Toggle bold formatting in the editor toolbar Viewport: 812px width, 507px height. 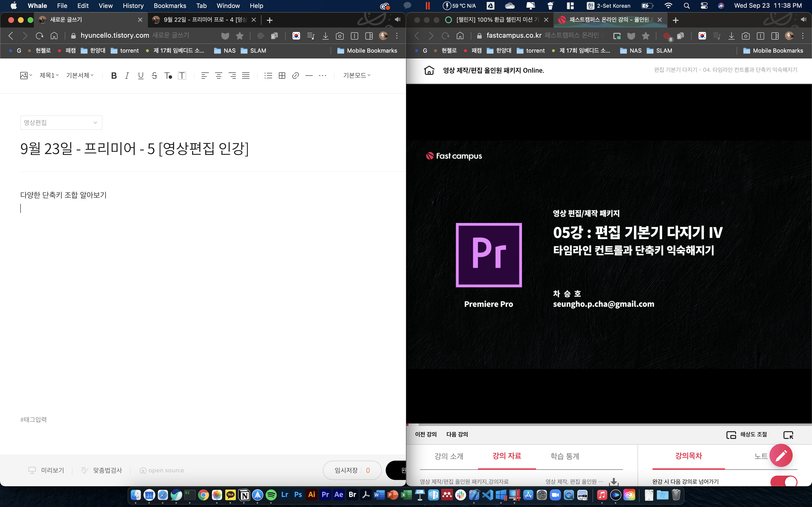pyautogui.click(x=114, y=76)
